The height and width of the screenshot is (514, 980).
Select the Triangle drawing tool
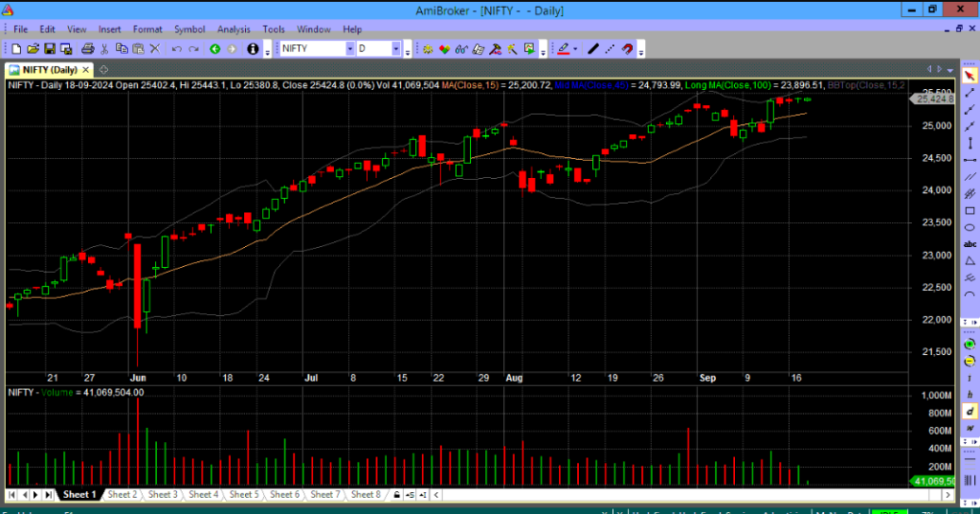(x=970, y=261)
